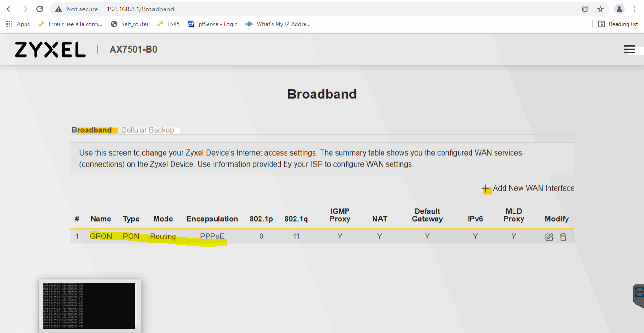Share this page via share icon

[x=585, y=9]
